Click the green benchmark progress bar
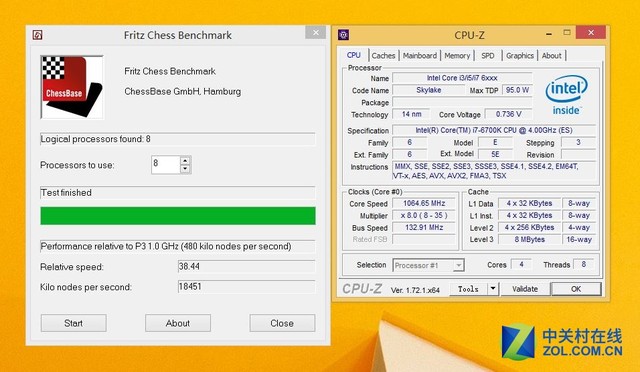Image resolution: width=640 pixels, height=372 pixels. pos(178,216)
